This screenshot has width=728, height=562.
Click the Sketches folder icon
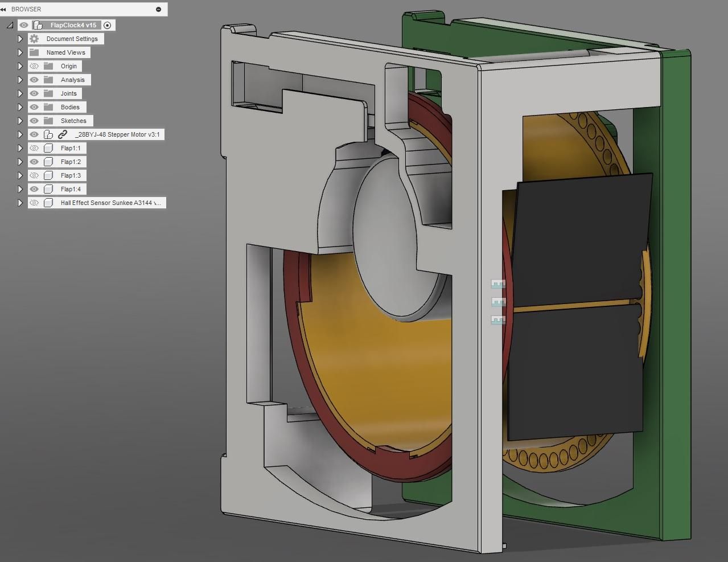pos(49,121)
